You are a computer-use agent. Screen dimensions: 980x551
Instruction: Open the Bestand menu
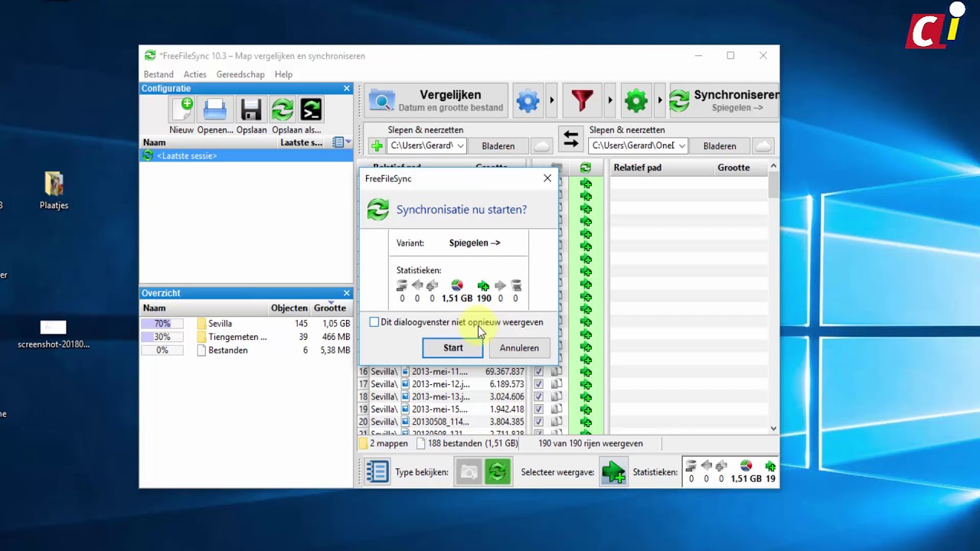(x=158, y=74)
